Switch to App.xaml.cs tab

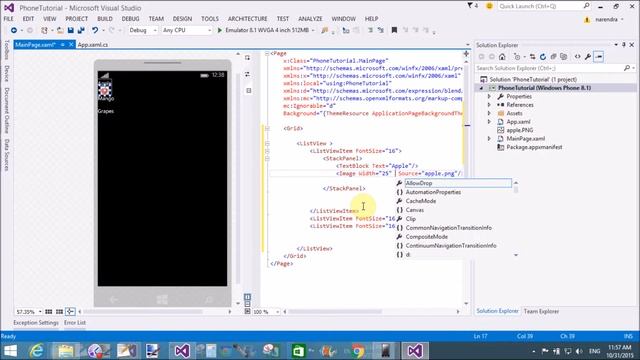(x=93, y=45)
